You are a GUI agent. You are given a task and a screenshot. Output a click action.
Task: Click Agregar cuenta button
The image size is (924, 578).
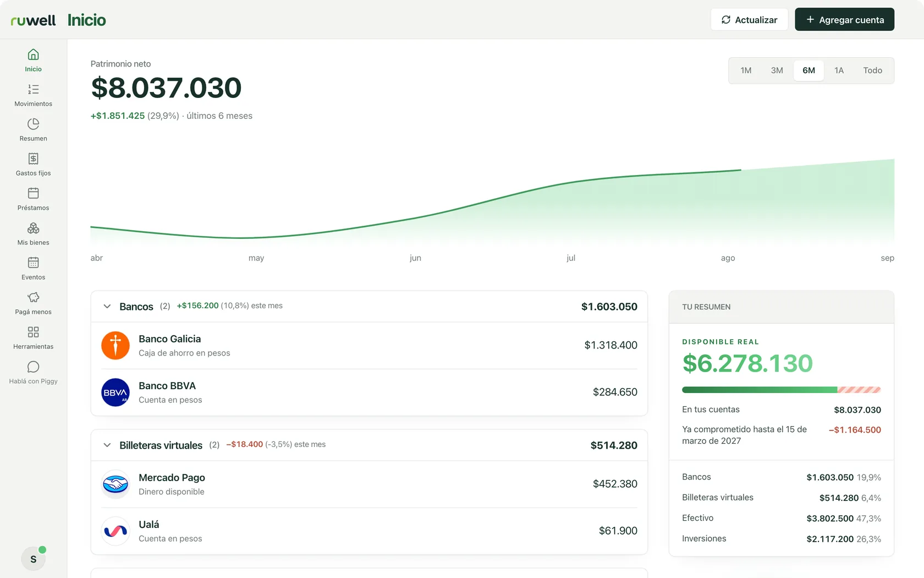tap(844, 20)
